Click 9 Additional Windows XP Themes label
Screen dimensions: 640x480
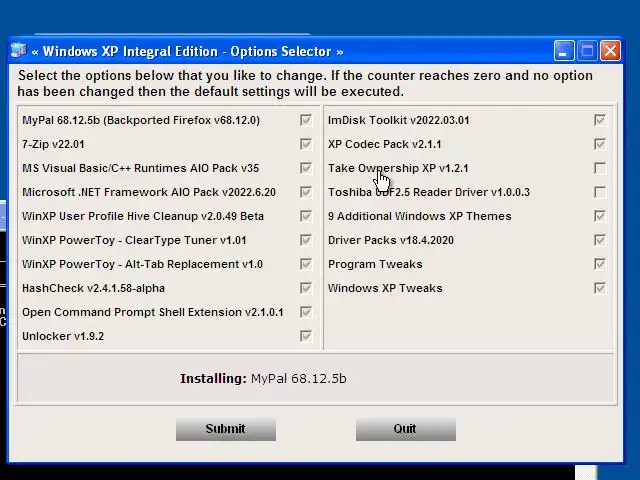[x=420, y=216]
